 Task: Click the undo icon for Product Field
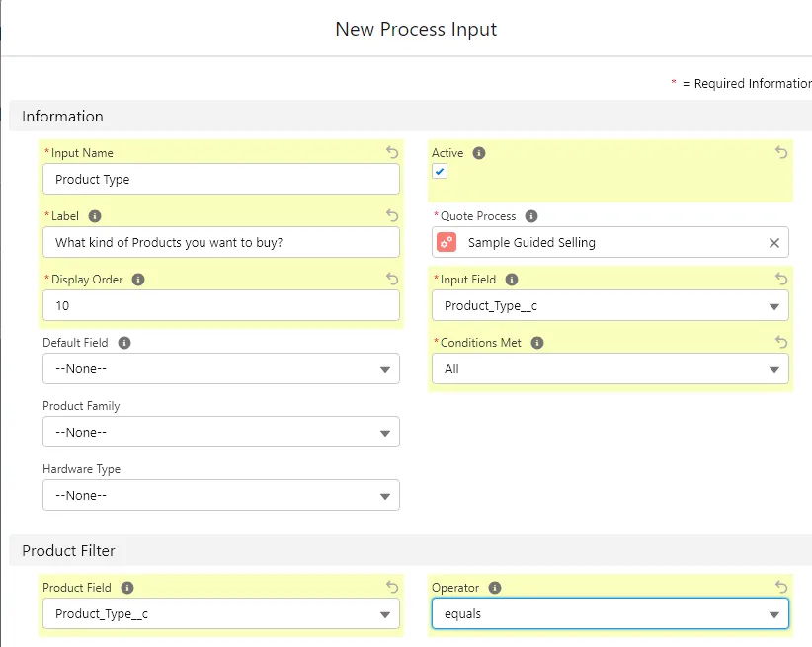392,587
